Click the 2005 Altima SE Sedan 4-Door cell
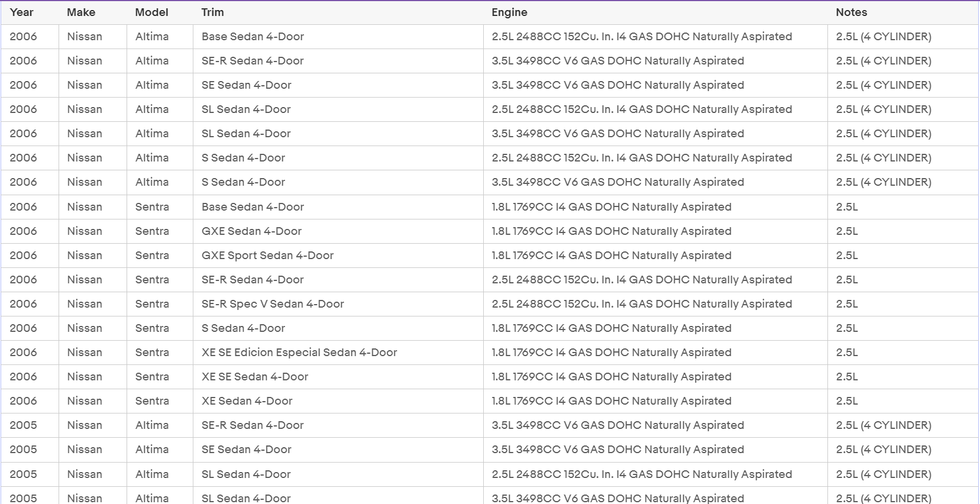 (x=338, y=450)
